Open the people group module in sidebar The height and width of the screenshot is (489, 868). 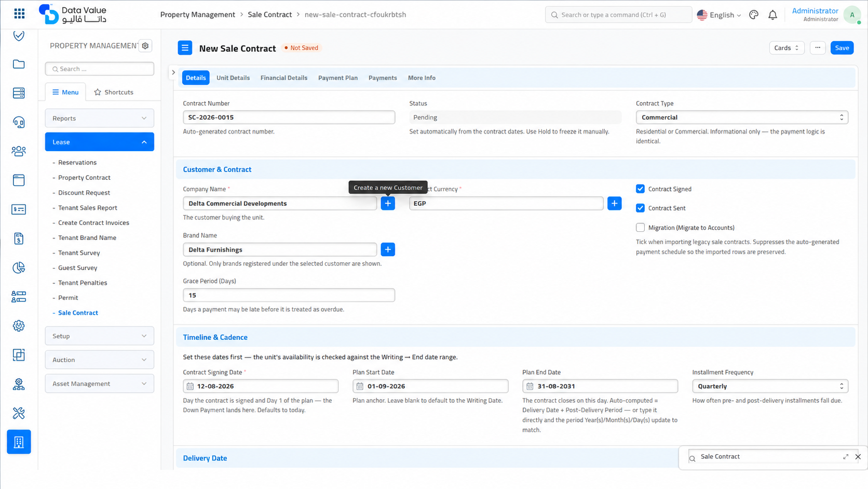coord(19,151)
